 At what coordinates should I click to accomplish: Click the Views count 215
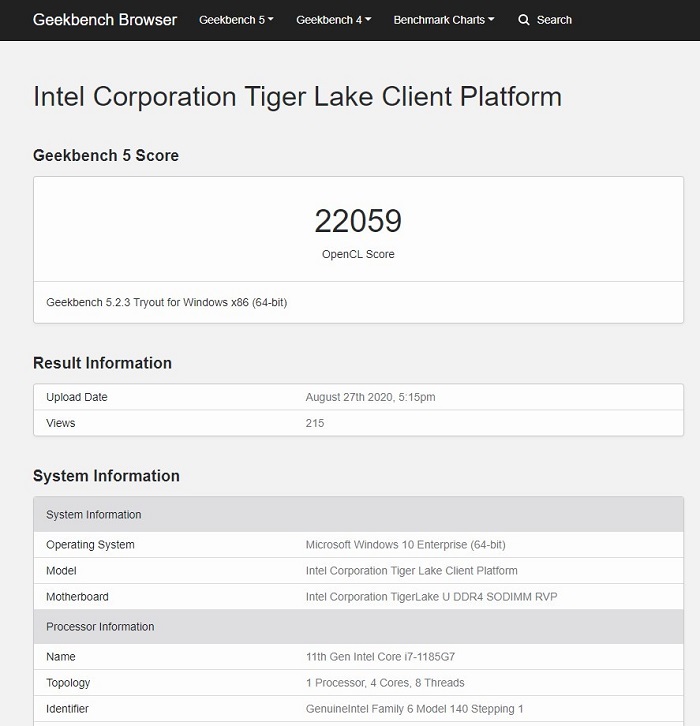[x=315, y=423]
